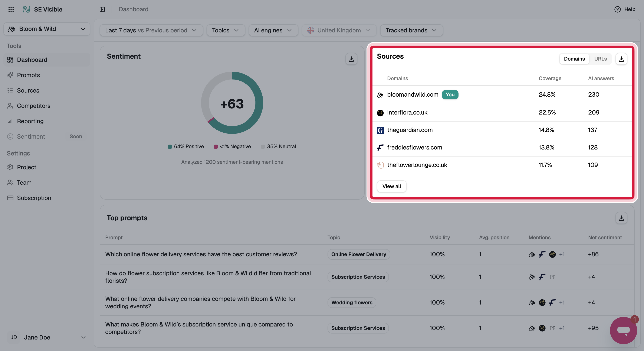This screenshot has height=351, width=644.
Task: Toggle the 35% Neutral legend entry
Action: pyautogui.click(x=278, y=146)
